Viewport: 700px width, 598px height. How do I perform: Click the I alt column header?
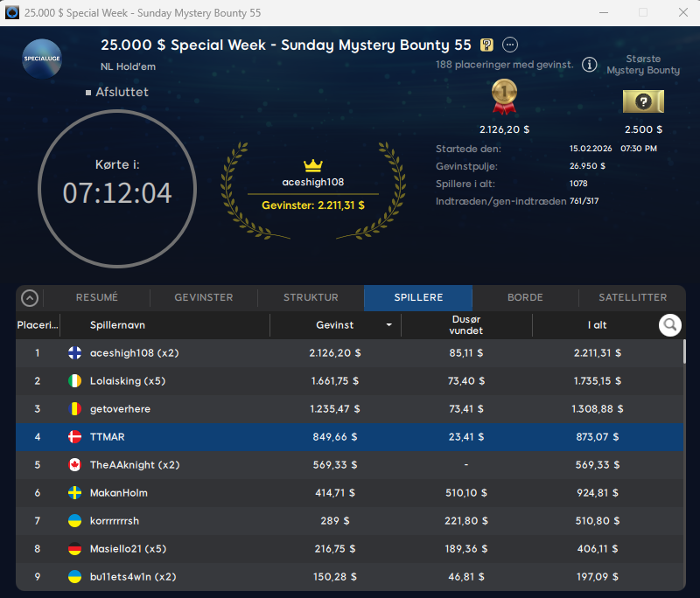tap(597, 325)
